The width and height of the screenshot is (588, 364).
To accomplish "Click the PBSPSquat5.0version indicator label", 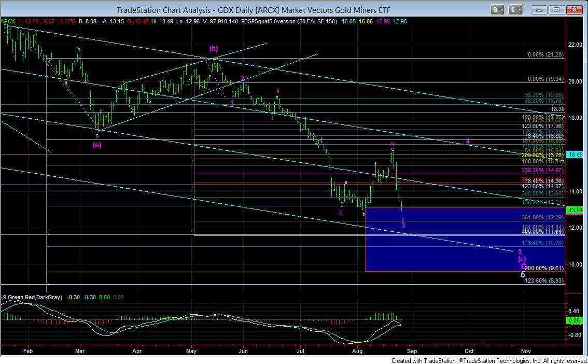I will (x=268, y=22).
